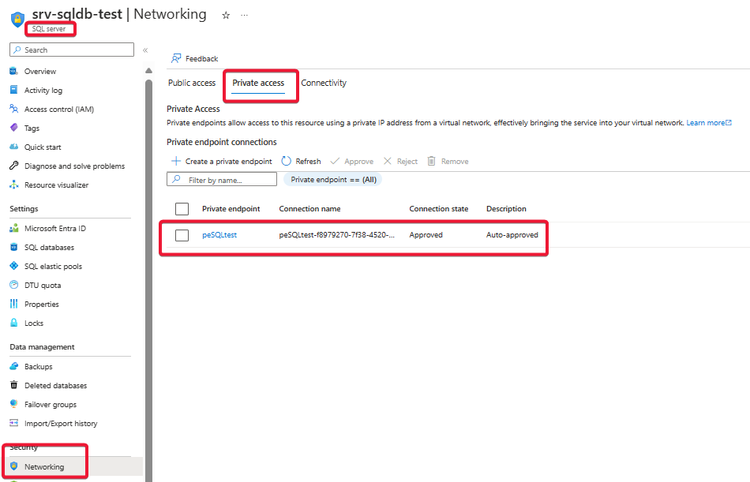Open the DTU quota icon
Screen dimensions: 750x482
(14, 285)
